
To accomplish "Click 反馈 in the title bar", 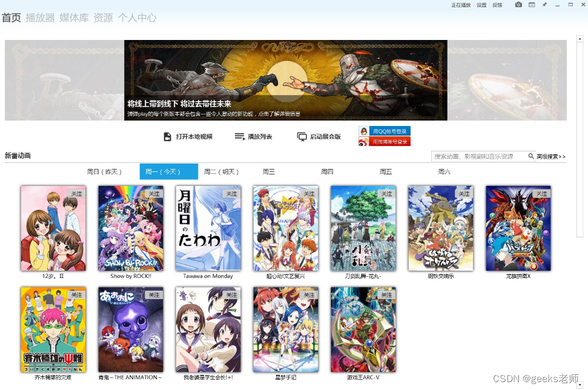I will (497, 5).
